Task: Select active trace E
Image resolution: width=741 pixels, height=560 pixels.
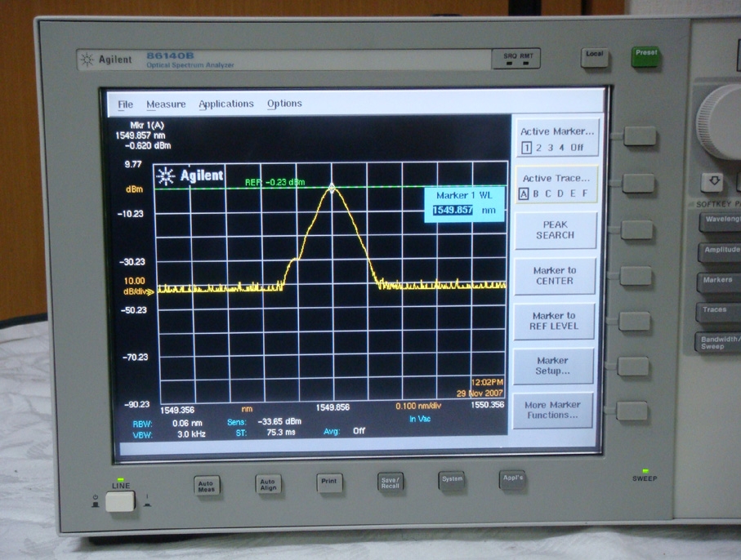Action: click(572, 193)
